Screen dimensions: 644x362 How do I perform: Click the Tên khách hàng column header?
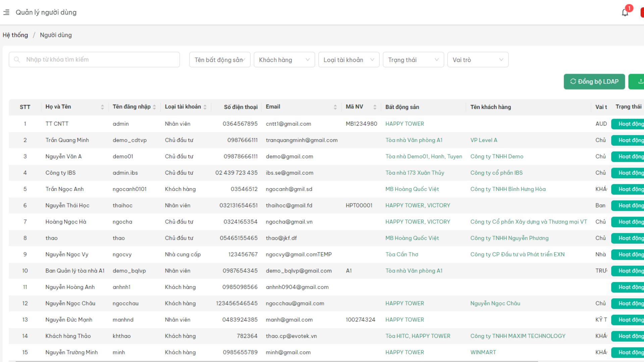click(490, 107)
